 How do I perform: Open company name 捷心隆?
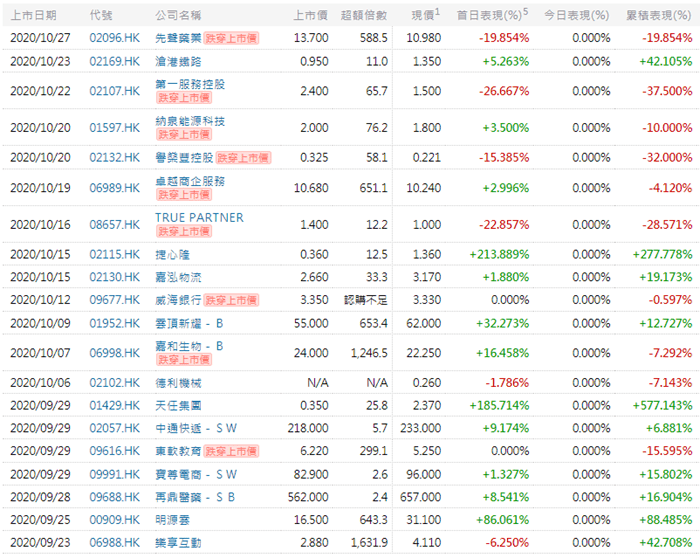click(172, 255)
